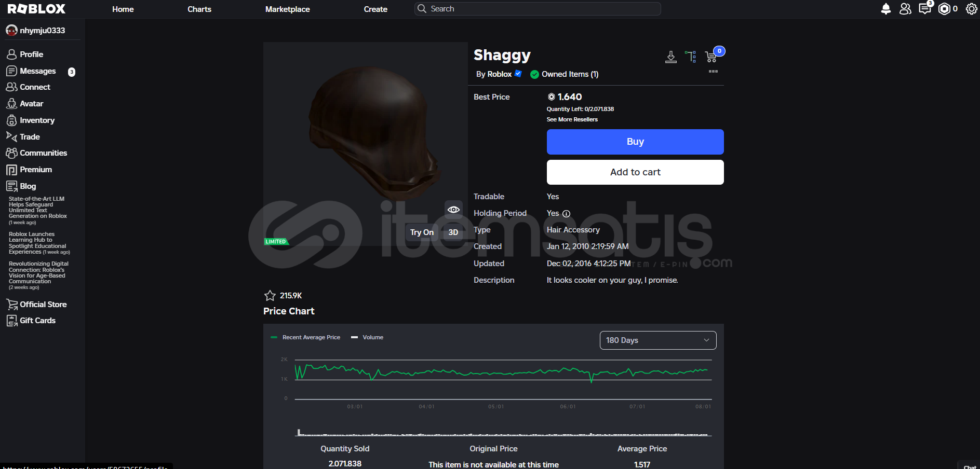Open Official Store in the sidebar
Image resolution: width=980 pixels, height=469 pixels.
point(36,305)
